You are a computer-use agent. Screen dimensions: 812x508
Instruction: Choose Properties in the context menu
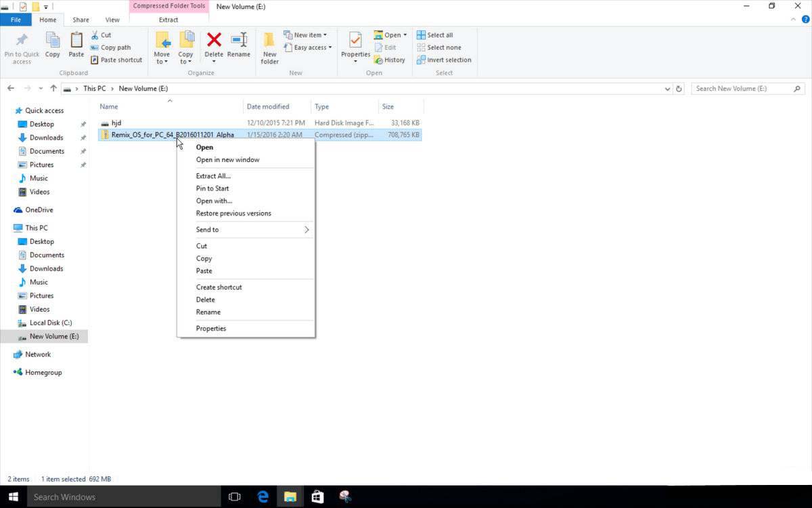pos(246,329)
